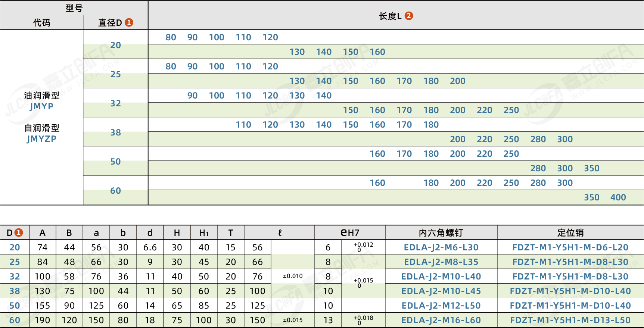The width and height of the screenshot is (644, 328).
Task: Open the EDLA-J2-M6-L30 screw link
Action: (441, 247)
